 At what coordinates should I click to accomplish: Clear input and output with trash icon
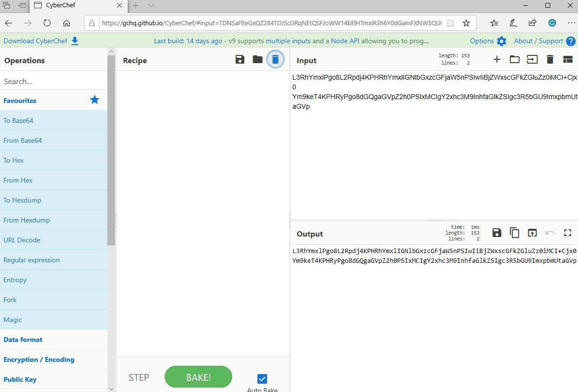[550, 59]
